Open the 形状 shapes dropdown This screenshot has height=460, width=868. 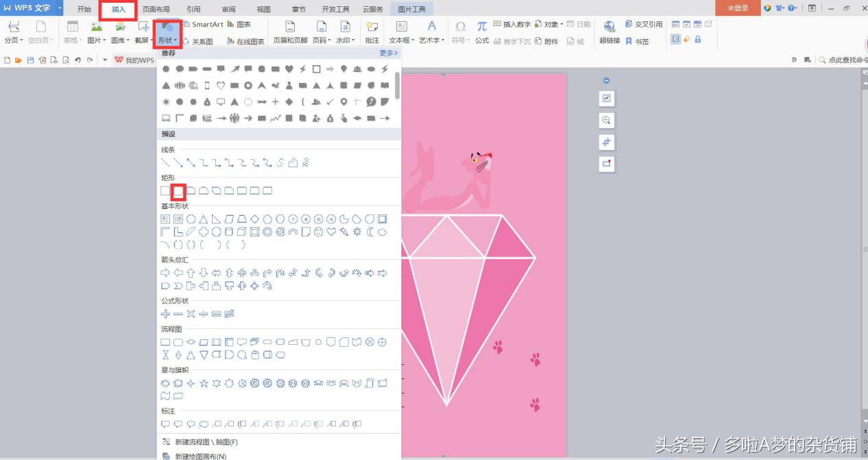point(167,32)
